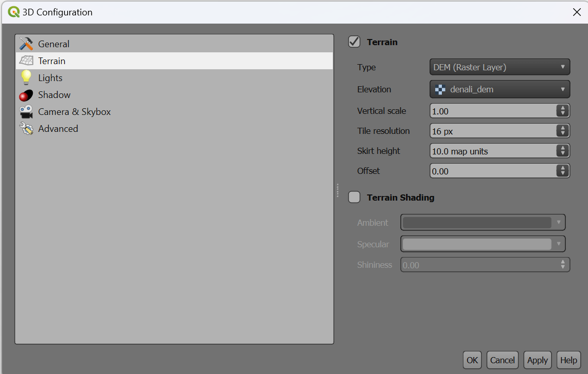Select the Lights lightbulb icon
Viewport: 588px width, 374px height.
point(26,78)
